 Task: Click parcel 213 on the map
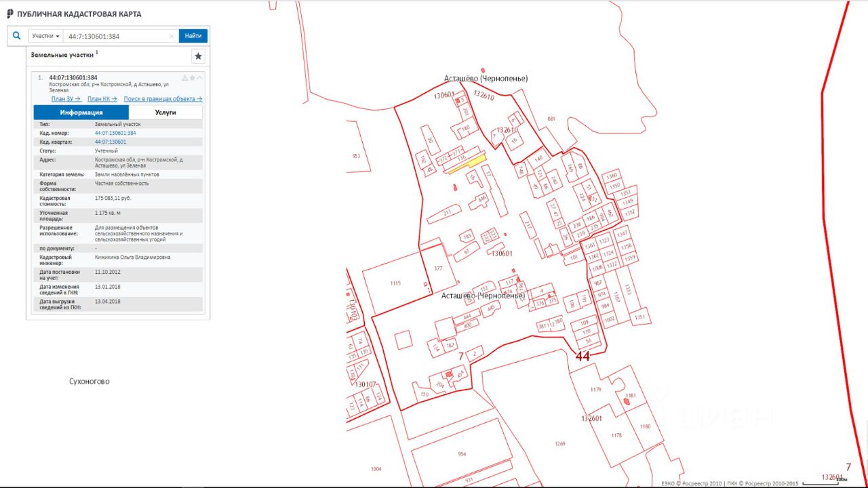(444, 212)
